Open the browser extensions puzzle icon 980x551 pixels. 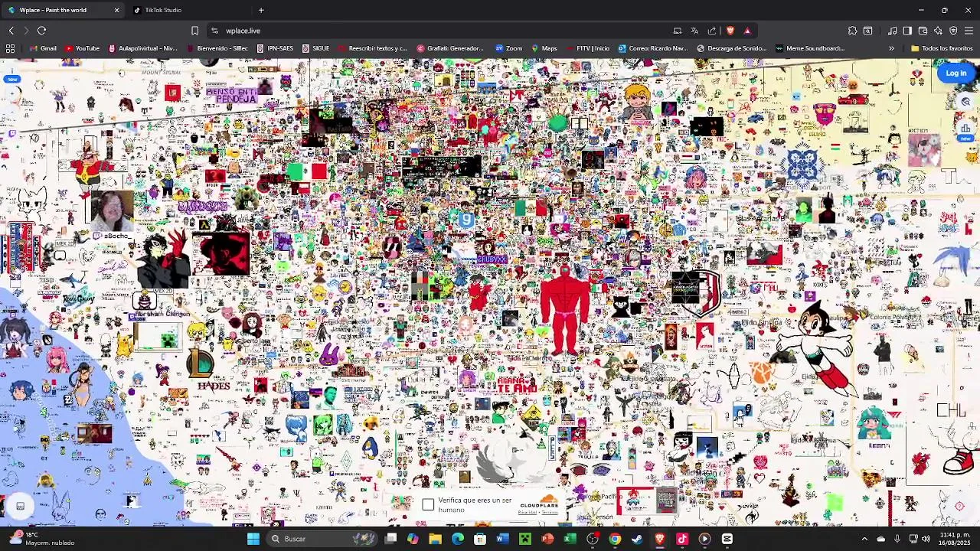point(852,31)
